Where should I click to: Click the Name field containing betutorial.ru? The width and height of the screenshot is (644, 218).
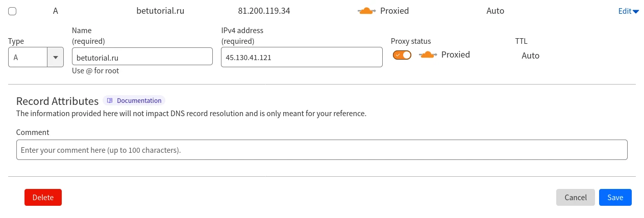click(142, 57)
